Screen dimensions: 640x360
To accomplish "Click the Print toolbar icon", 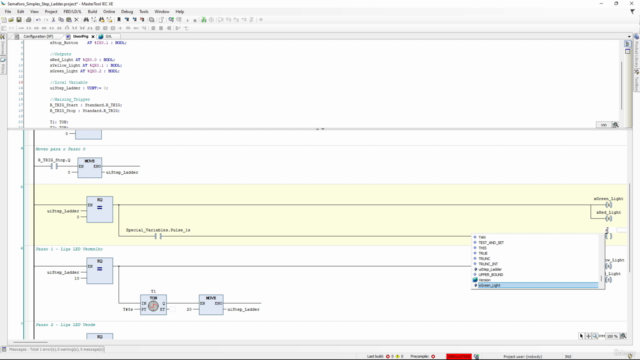I will [x=29, y=20].
